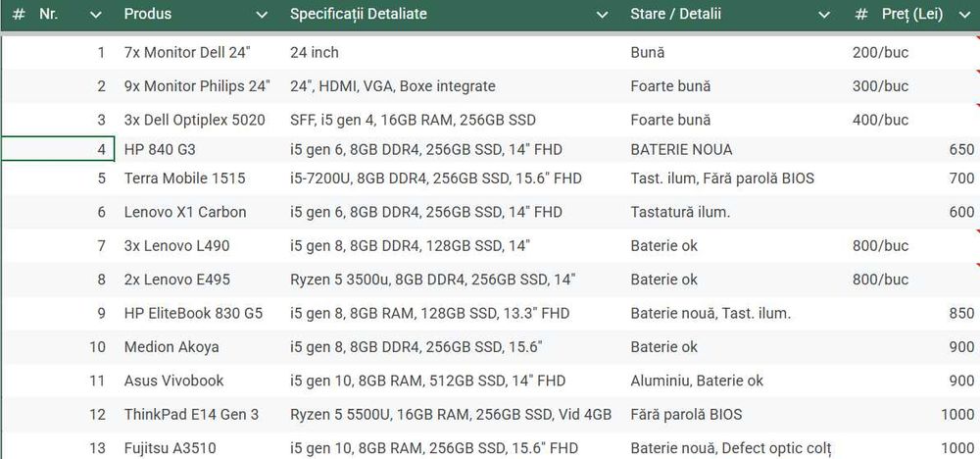Open the Nr. column filter dropdown
The width and height of the screenshot is (980, 459).
[96, 15]
